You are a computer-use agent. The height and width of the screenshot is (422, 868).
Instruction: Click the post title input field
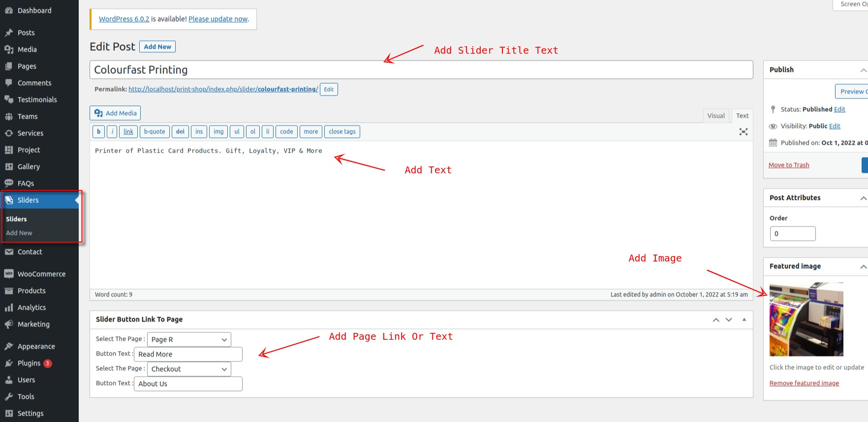(x=421, y=70)
